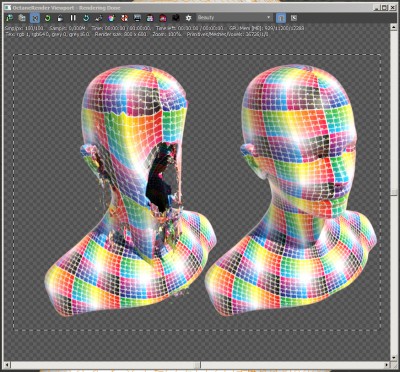Click the black cube icon
400x372 pixels.
click(x=176, y=18)
